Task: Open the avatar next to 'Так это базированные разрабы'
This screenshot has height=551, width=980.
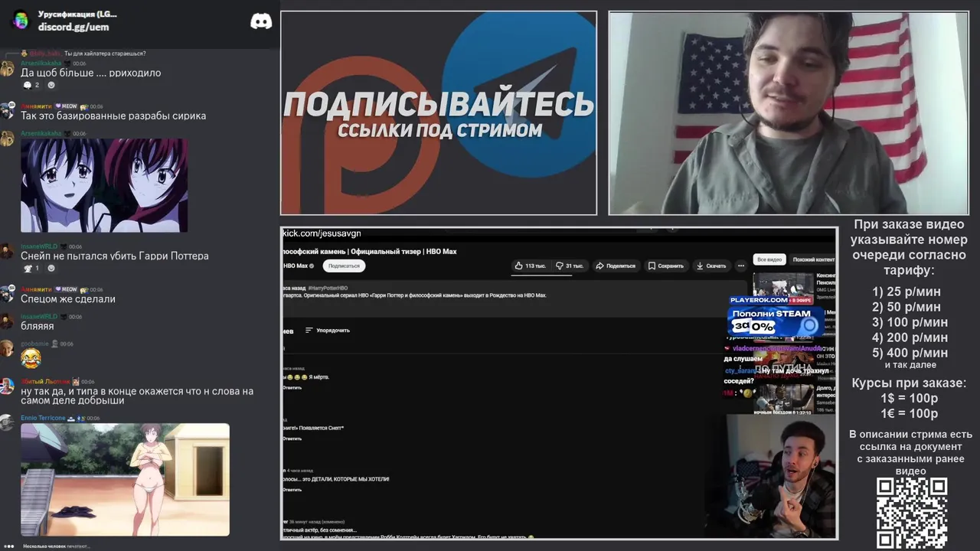Action: pos(7,111)
